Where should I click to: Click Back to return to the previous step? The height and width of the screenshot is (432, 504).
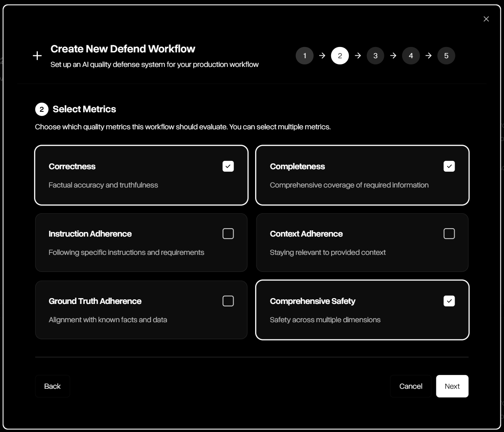pyautogui.click(x=52, y=386)
